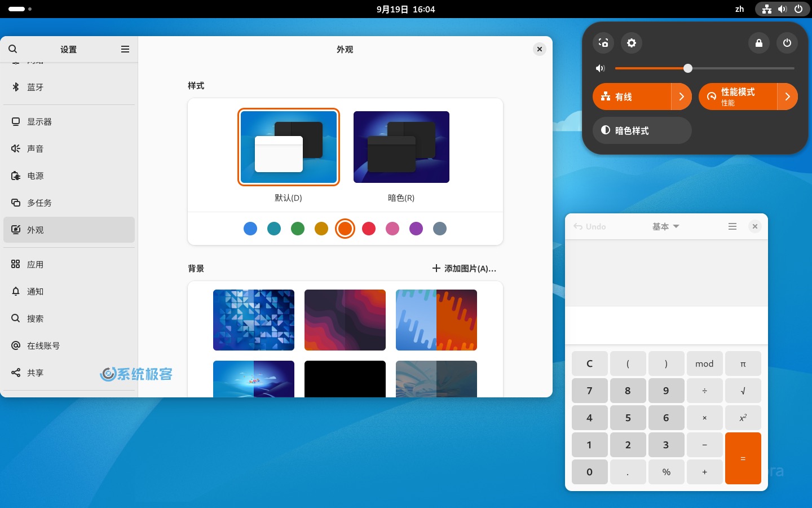The image size is (812, 508).
Task: Click the digit 7 in Calculator
Action: [x=590, y=391]
